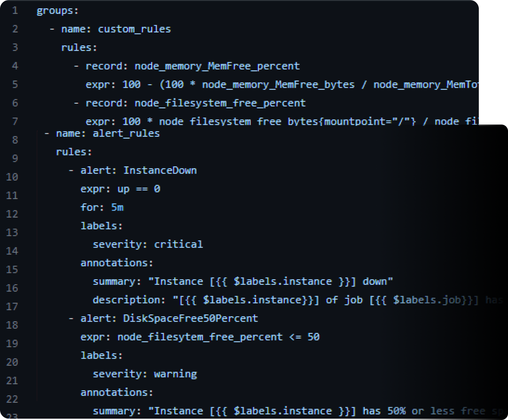
Task: Select the groups: key on line 1
Action: 57,11
